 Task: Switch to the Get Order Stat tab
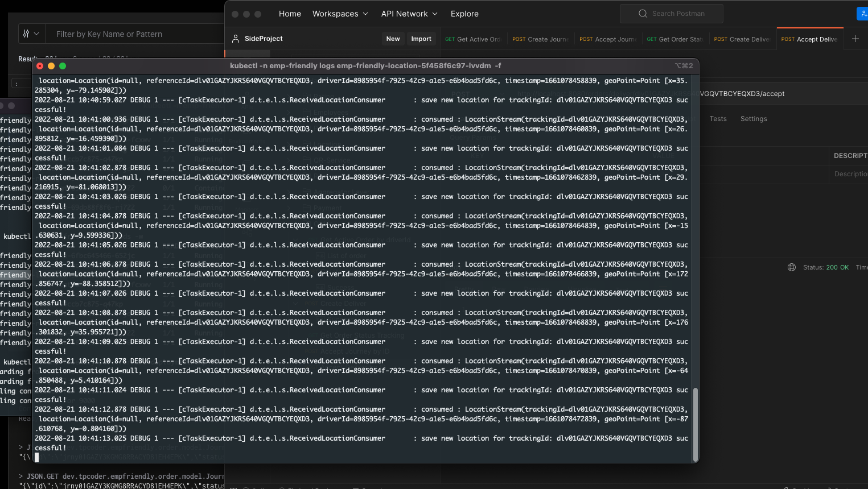point(674,39)
